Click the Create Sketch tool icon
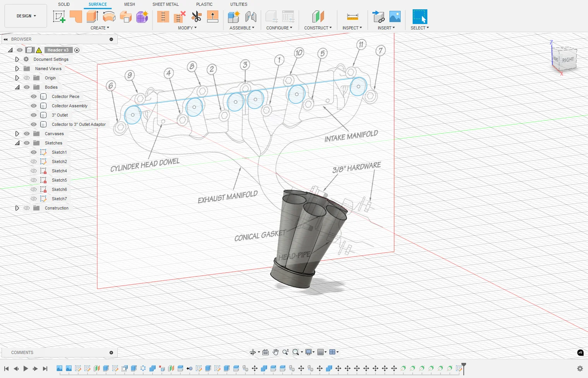588x378 pixels. tap(59, 17)
